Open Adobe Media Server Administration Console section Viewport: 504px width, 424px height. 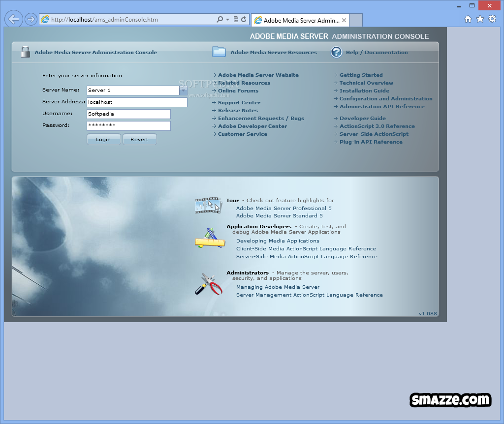tap(96, 52)
